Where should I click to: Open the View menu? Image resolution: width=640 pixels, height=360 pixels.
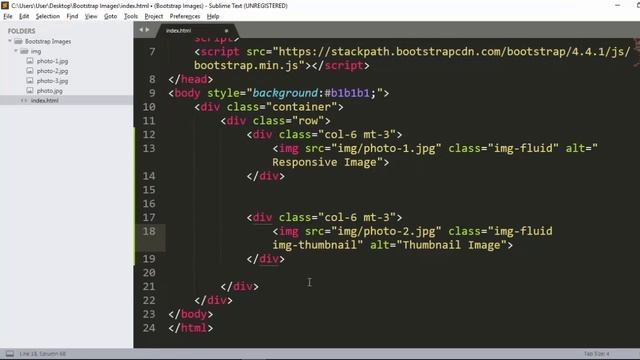(91, 16)
